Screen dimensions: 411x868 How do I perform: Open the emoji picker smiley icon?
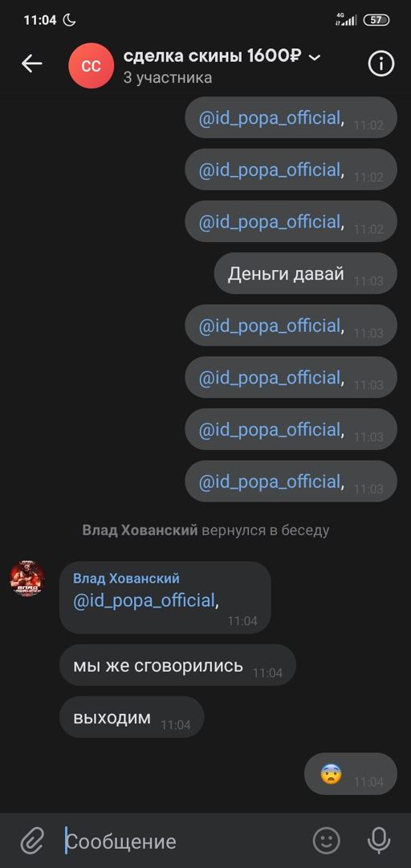point(327,841)
